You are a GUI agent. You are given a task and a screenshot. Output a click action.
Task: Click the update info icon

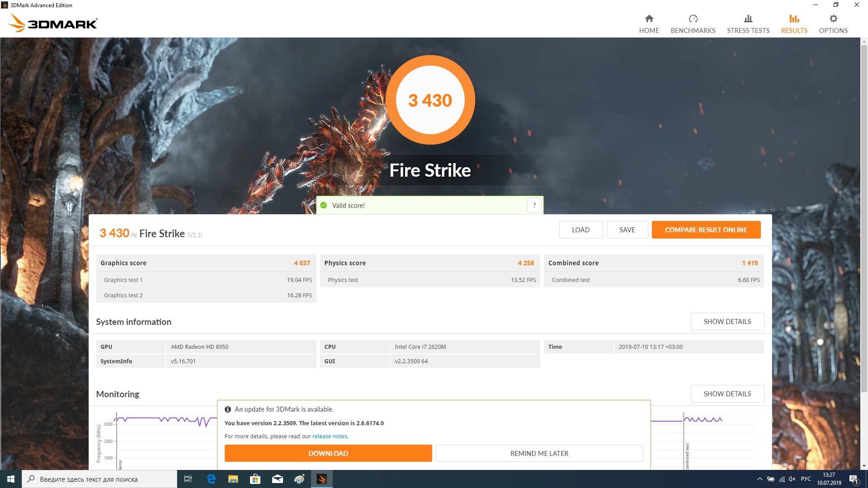(x=228, y=409)
